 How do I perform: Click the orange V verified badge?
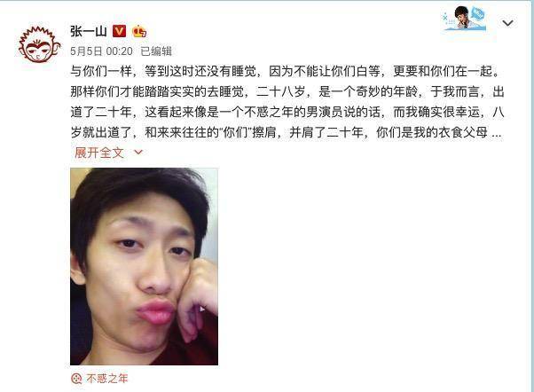tap(119, 31)
